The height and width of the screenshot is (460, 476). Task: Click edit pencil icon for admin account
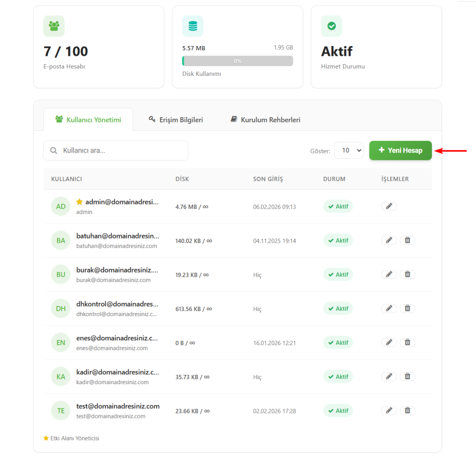coord(389,206)
